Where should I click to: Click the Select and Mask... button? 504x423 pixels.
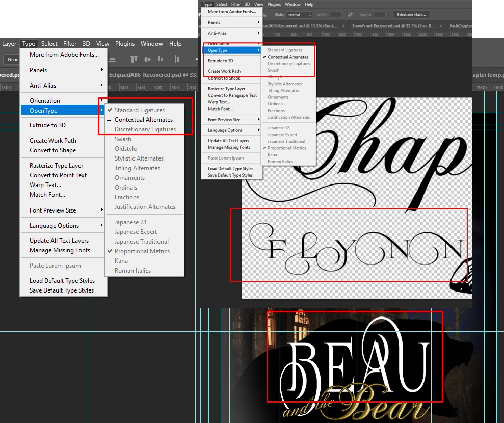click(411, 15)
